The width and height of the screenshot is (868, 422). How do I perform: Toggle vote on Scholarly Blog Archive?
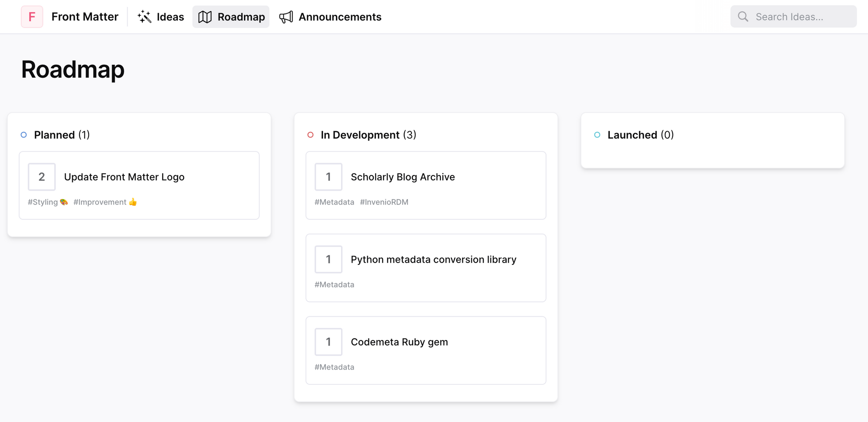[329, 177]
